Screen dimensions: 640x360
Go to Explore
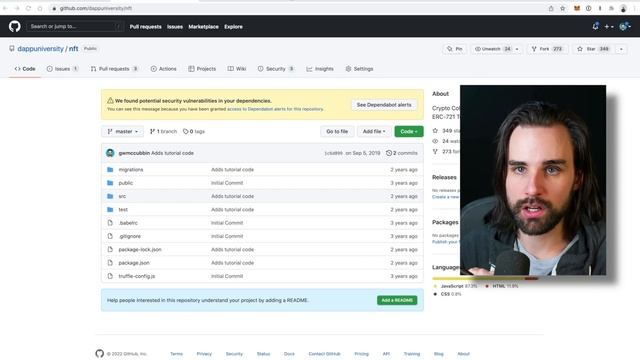233,27
